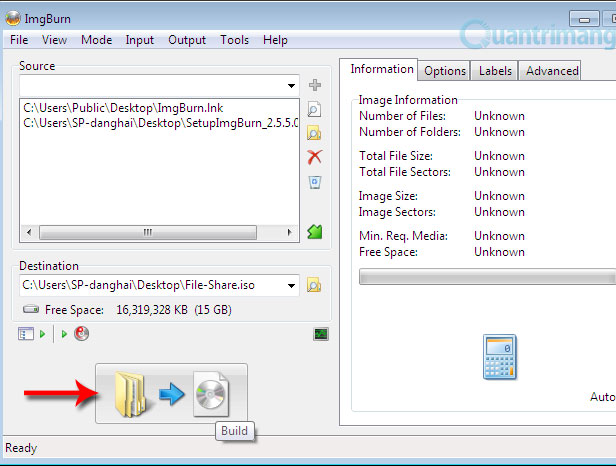Screen dimensions: 616x466
Task: Browse for destination file icon
Action: point(314,285)
